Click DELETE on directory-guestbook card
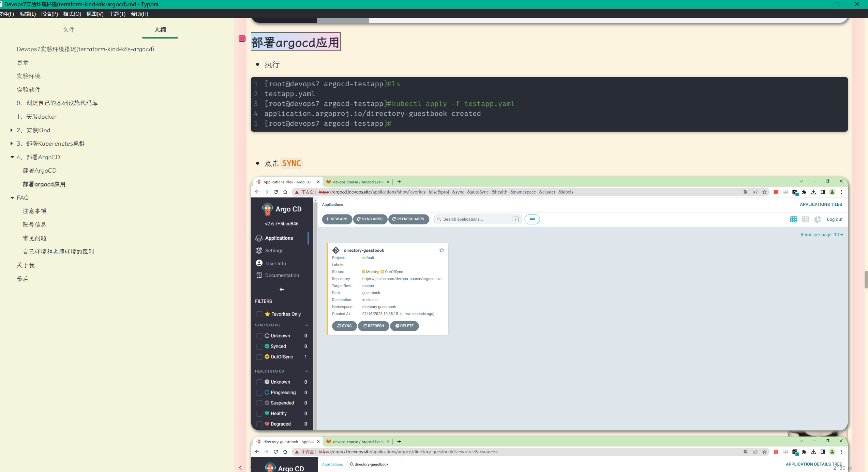 (x=404, y=326)
